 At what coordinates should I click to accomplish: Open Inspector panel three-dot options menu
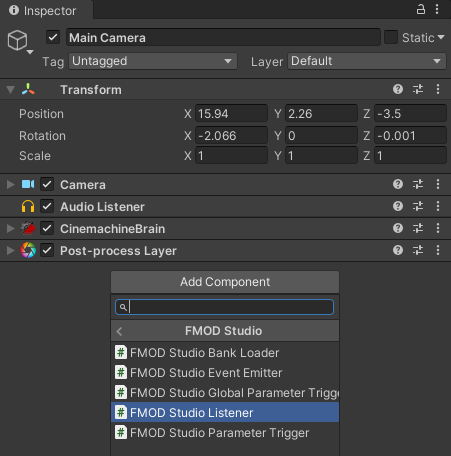click(437, 9)
